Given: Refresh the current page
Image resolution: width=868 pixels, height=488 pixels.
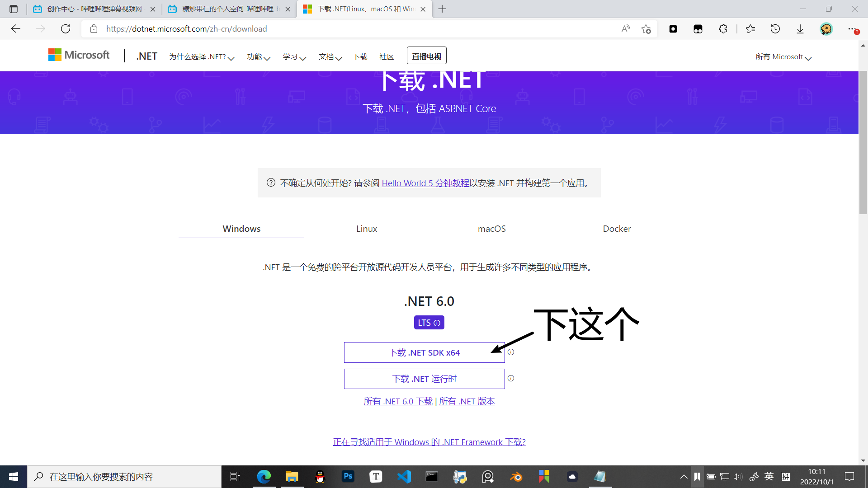Looking at the screenshot, I should click(x=66, y=29).
